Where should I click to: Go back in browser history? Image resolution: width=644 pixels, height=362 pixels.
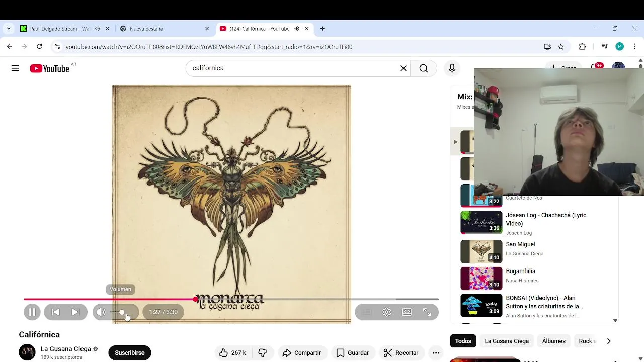point(9,47)
